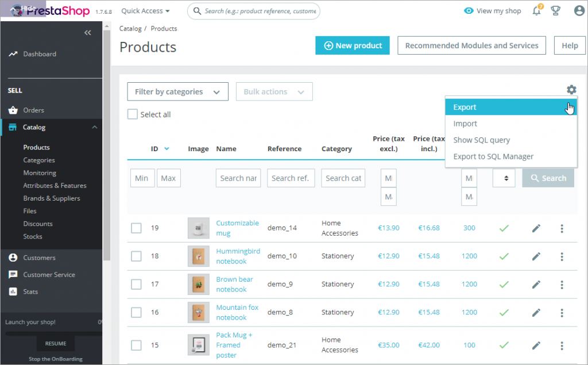The height and width of the screenshot is (365, 588).
Task: Select the Dashboard sidebar icon
Action: click(13, 54)
